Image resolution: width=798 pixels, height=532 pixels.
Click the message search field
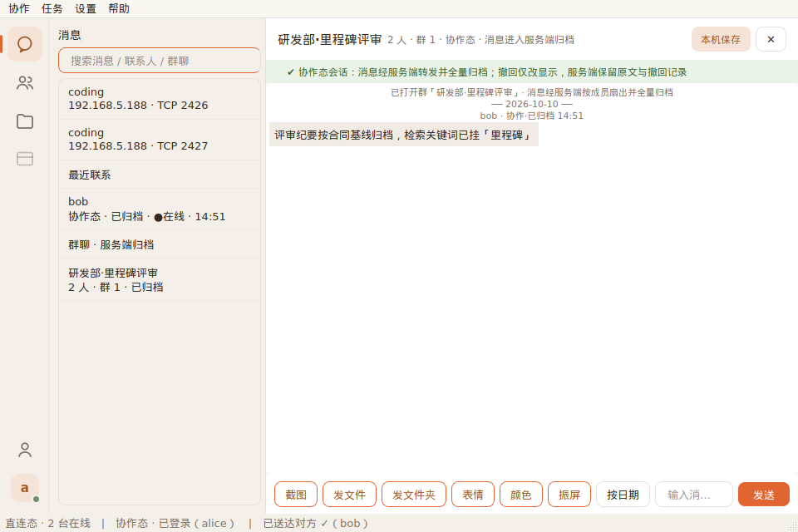(160, 61)
